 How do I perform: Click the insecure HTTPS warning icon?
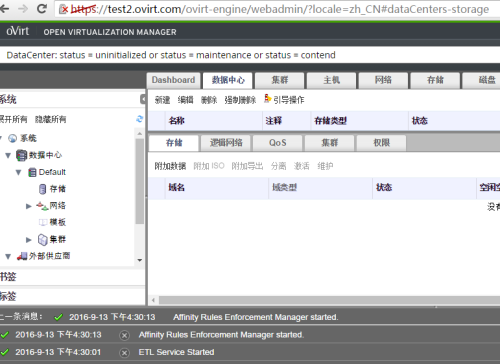[64, 9]
